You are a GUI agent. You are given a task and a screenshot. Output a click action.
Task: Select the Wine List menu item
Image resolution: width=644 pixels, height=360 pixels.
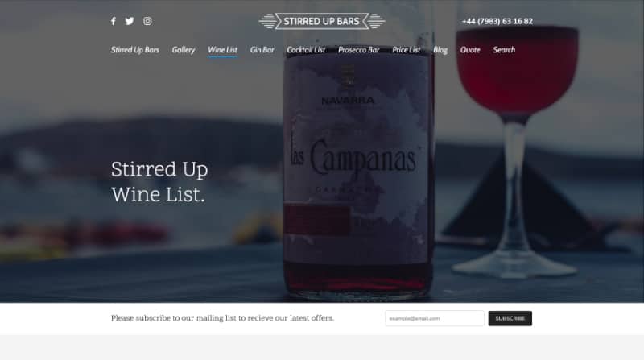tap(223, 50)
